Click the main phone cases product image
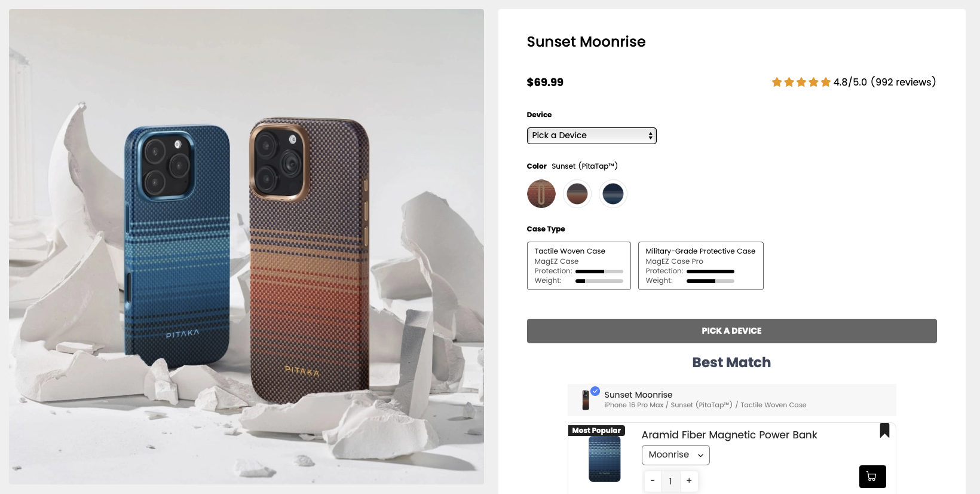Image resolution: width=980 pixels, height=494 pixels. click(x=246, y=246)
